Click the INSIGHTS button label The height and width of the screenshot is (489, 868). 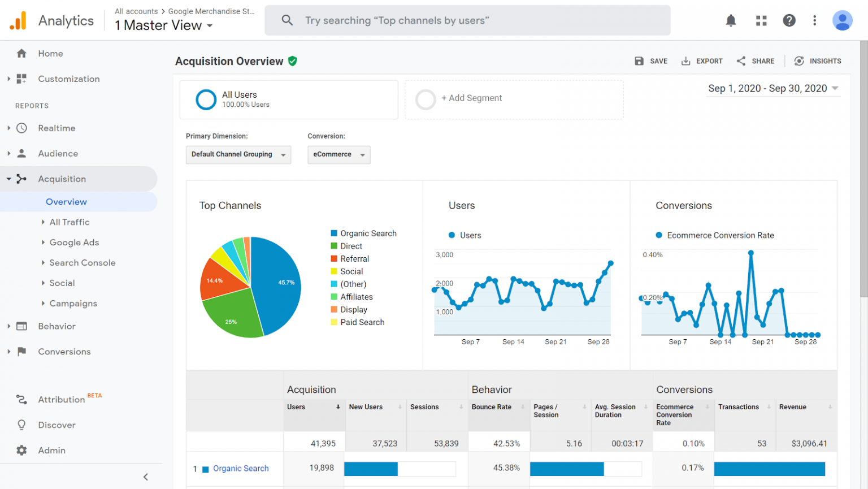coord(825,61)
